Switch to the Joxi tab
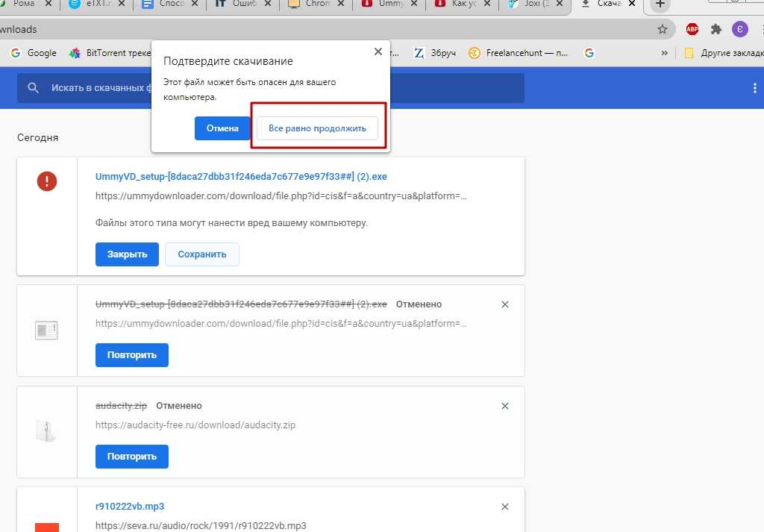Screen dimensions: 764x532 click(x=533, y=4)
